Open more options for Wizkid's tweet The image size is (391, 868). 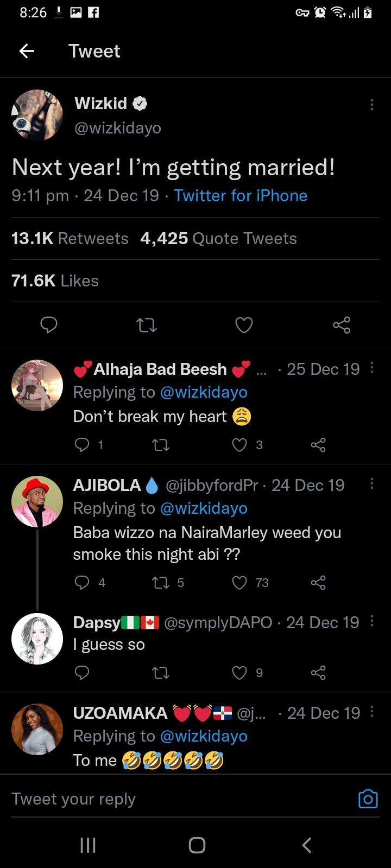(x=371, y=105)
